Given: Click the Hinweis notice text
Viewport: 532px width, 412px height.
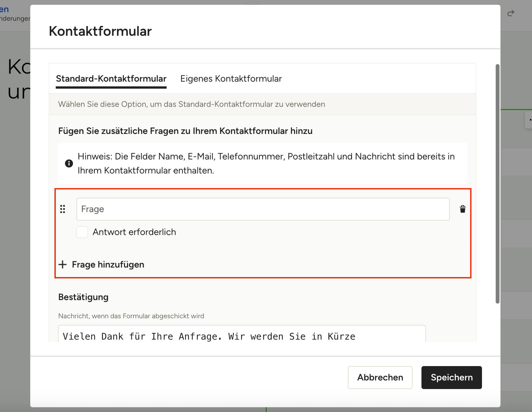Looking at the screenshot, I should pyautogui.click(x=266, y=164).
